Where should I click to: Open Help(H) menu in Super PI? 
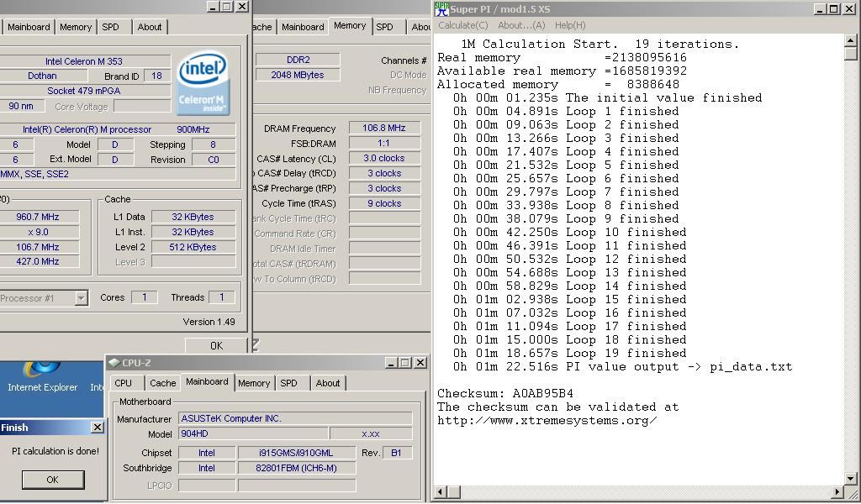570,25
